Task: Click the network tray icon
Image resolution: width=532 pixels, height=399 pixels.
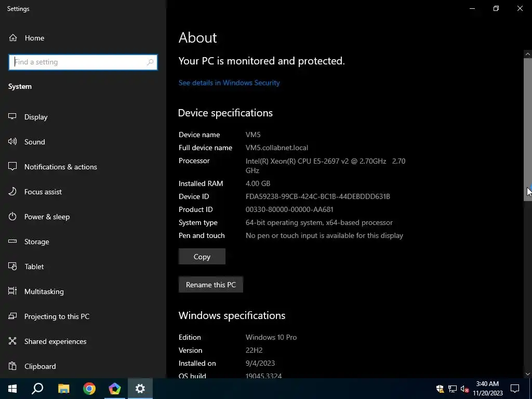Action: 453,389
